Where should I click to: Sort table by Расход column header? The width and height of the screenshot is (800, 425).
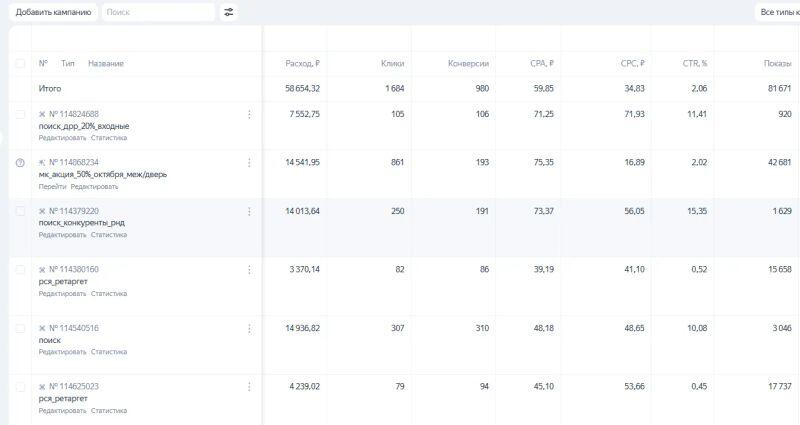pyautogui.click(x=302, y=63)
